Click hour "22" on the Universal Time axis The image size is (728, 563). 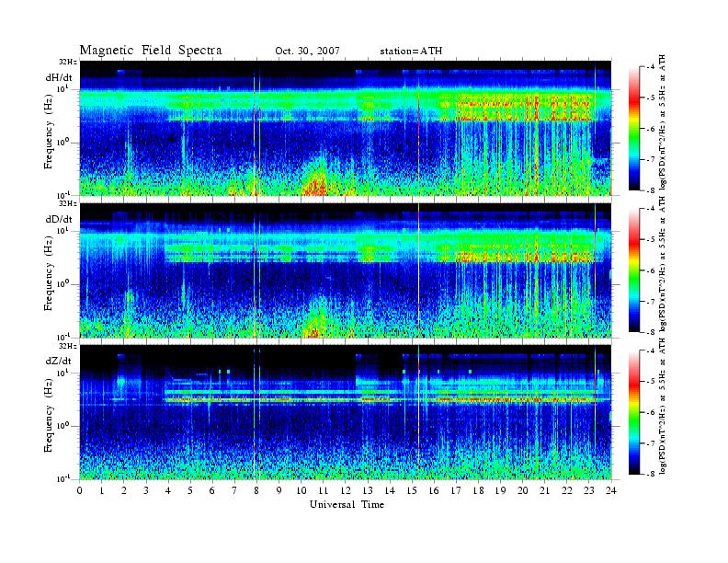567,491
